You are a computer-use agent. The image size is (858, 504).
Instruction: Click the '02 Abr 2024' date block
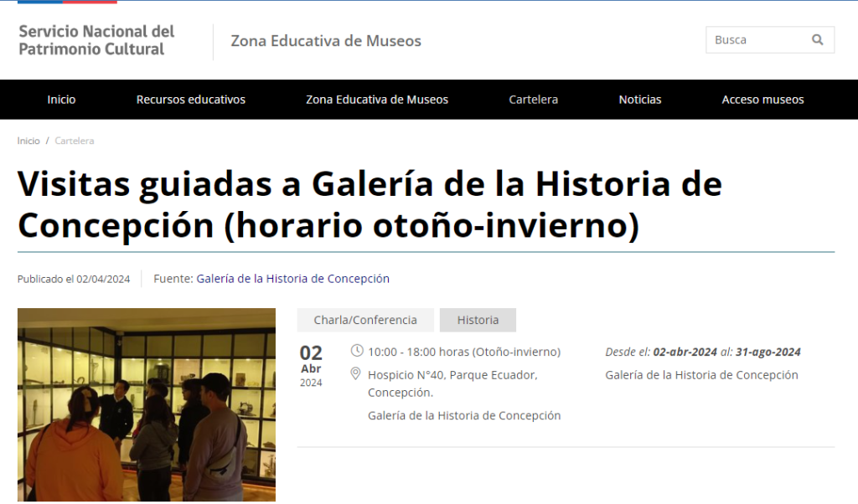coord(311,366)
